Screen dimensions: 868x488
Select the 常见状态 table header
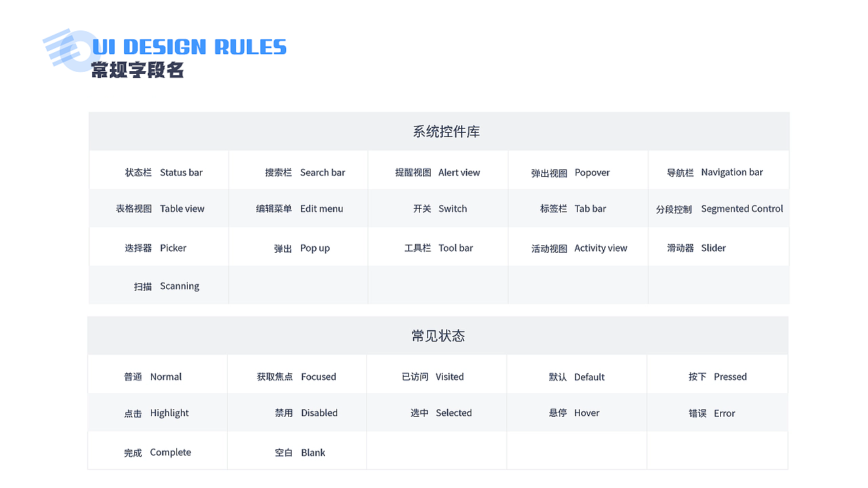click(438, 336)
